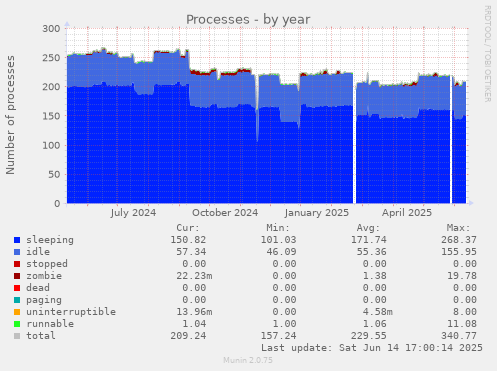Click the Max column header
This screenshot has height=371, width=497.
coord(458,228)
